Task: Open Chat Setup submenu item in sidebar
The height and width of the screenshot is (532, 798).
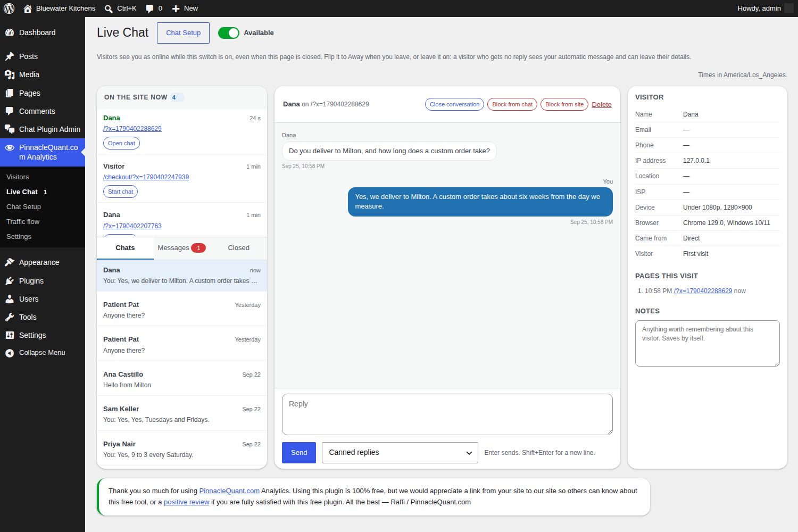Action: 23,207
